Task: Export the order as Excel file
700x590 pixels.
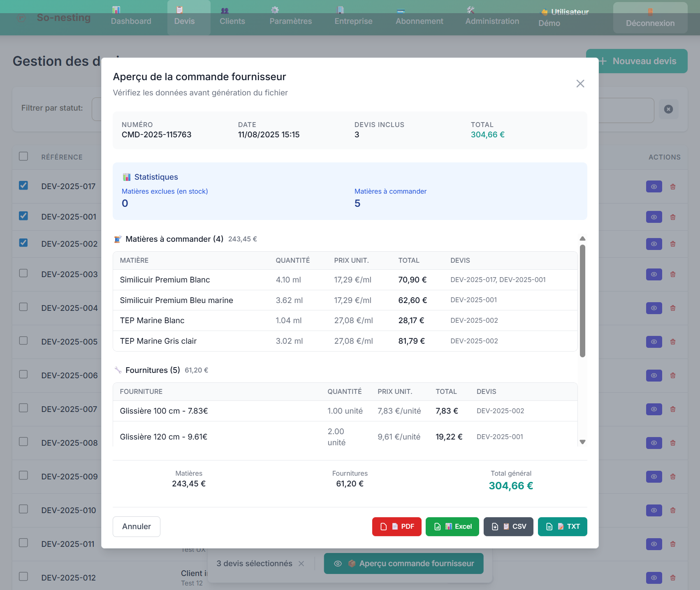Action: 452,526
